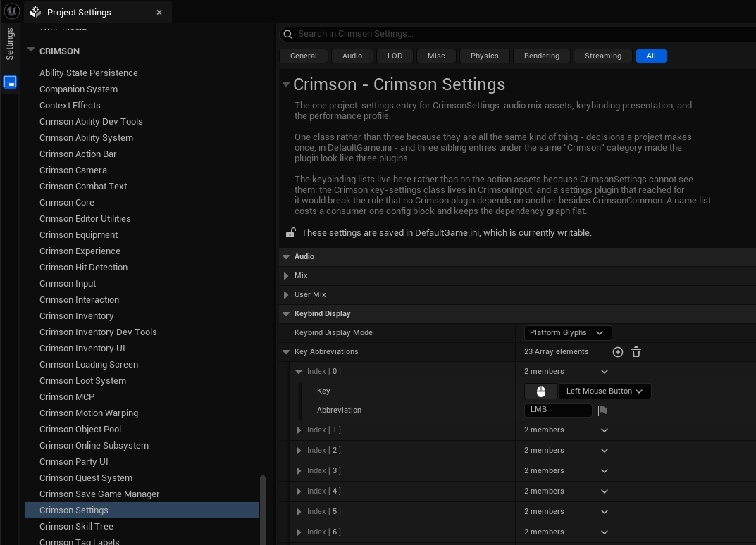Open Context Effects settings
The width and height of the screenshot is (756, 545).
pyautogui.click(x=70, y=106)
